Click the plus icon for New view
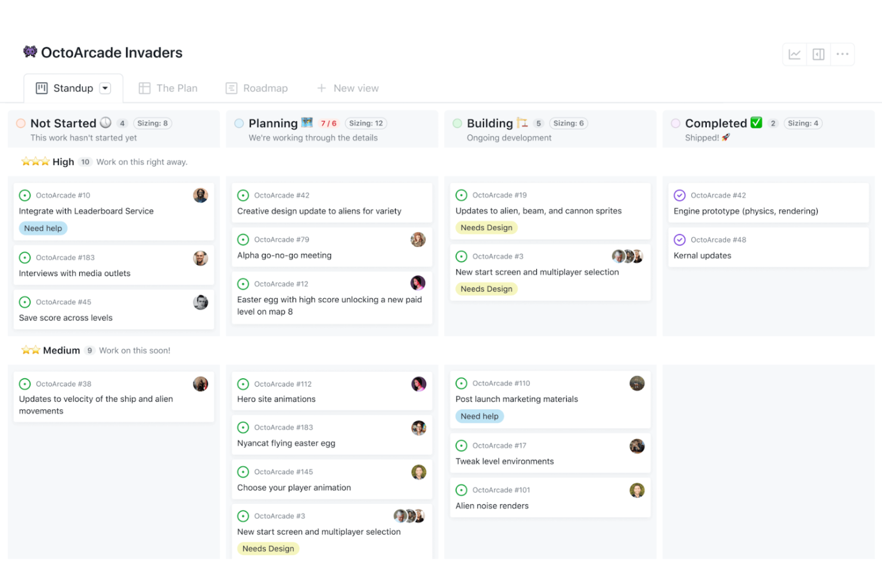 pyautogui.click(x=321, y=88)
